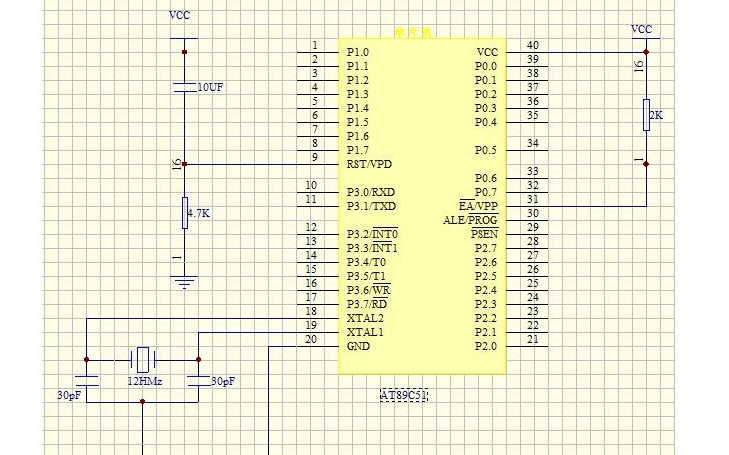Click the RST/VPD pin name
Viewport: 729px width, 455px height.
[369, 164]
